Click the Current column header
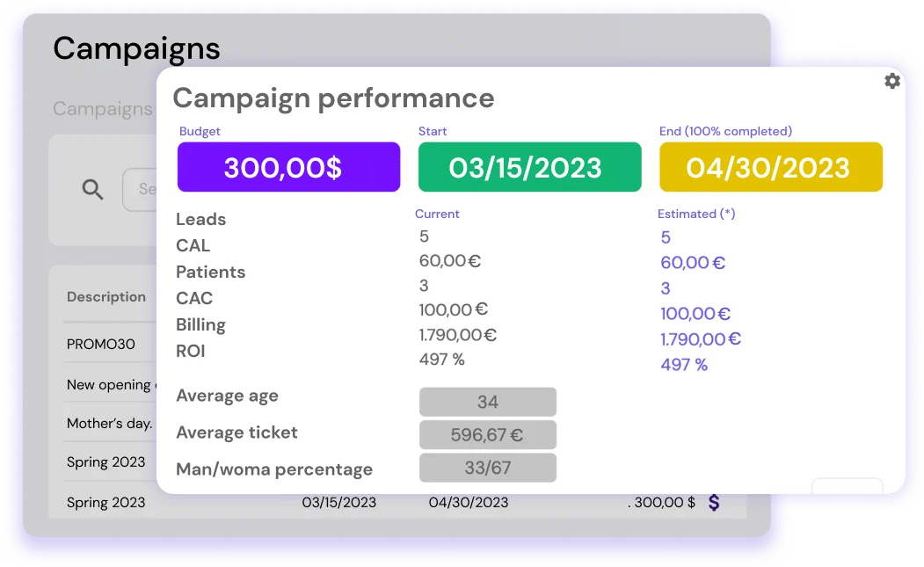This screenshot has width=924, height=567. (x=437, y=214)
